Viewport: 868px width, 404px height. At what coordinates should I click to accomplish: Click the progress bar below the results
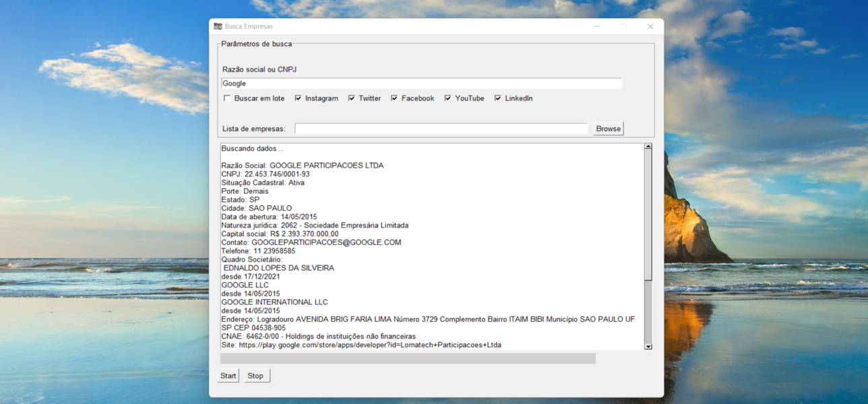tap(408, 359)
